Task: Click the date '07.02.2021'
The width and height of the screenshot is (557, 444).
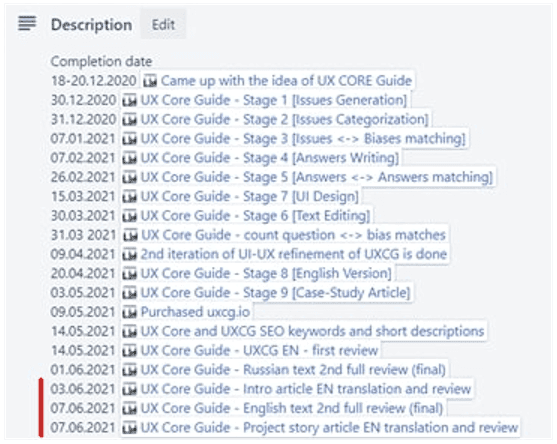Action: (83, 158)
